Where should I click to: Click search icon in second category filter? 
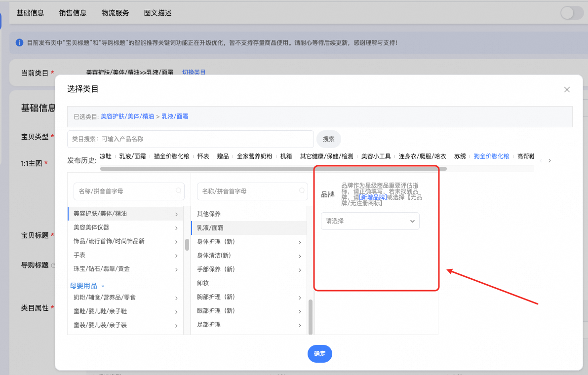(x=302, y=190)
